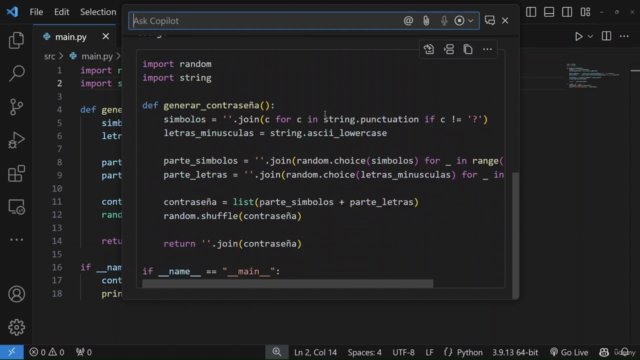640x360 pixels.
Task: Insert code block at cursor
Action: click(x=449, y=49)
